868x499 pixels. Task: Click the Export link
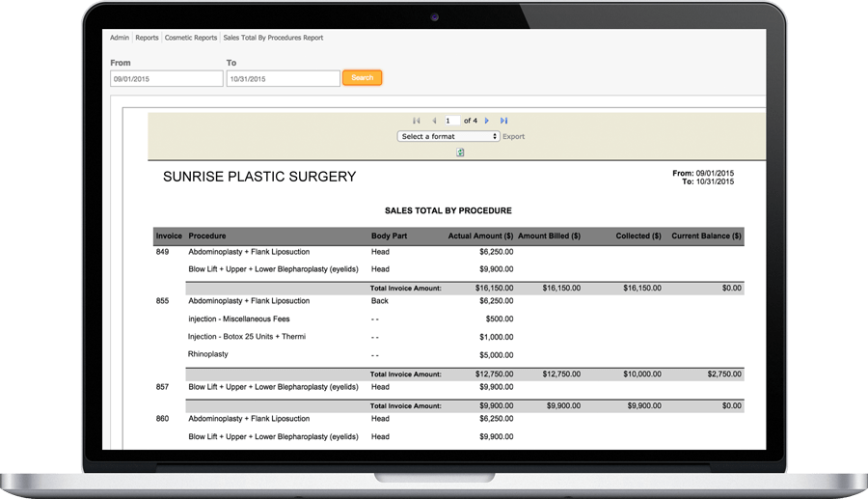(x=513, y=136)
